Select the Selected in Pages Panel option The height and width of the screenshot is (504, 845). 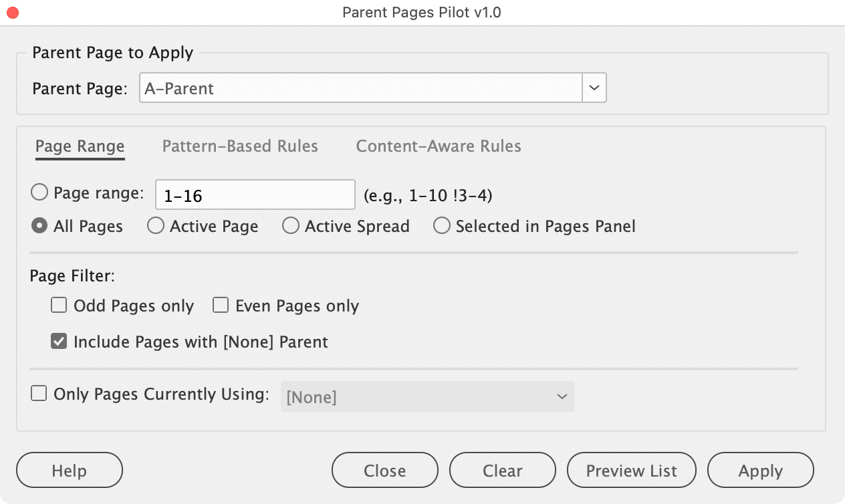tap(442, 226)
